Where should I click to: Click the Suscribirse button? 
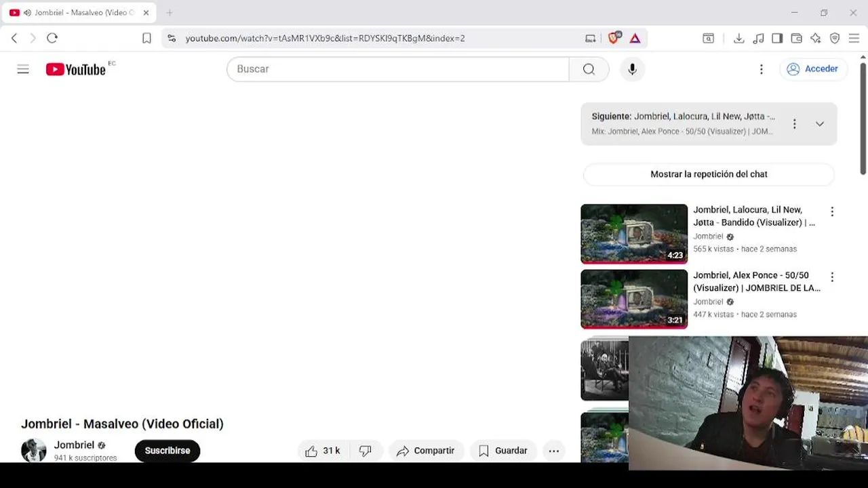pyautogui.click(x=167, y=451)
